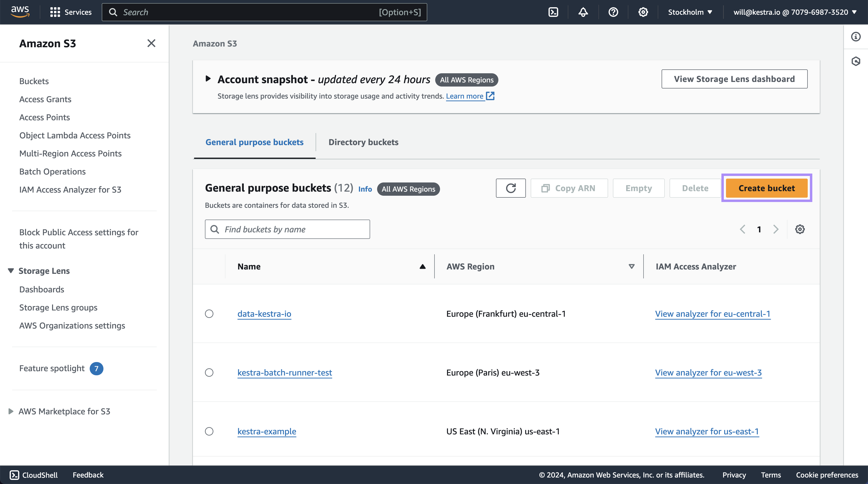This screenshot has width=868, height=484.
Task: Expand the Account snapshot section
Action: tap(208, 79)
